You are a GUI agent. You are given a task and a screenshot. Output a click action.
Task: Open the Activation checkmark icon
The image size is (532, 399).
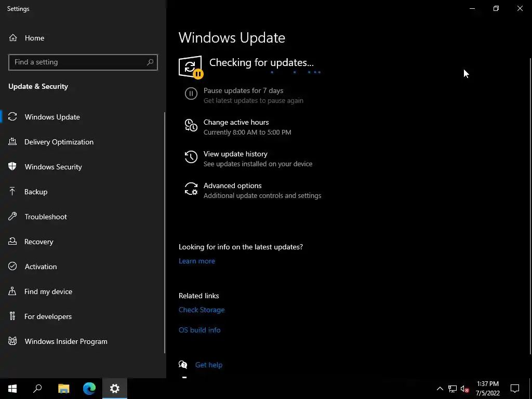12,267
